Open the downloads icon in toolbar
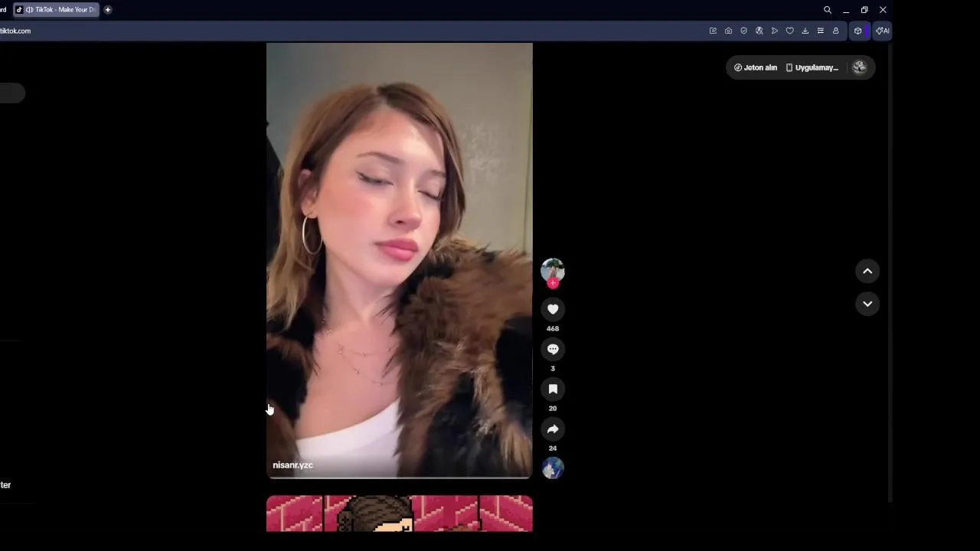This screenshot has width=980, height=551. (805, 31)
